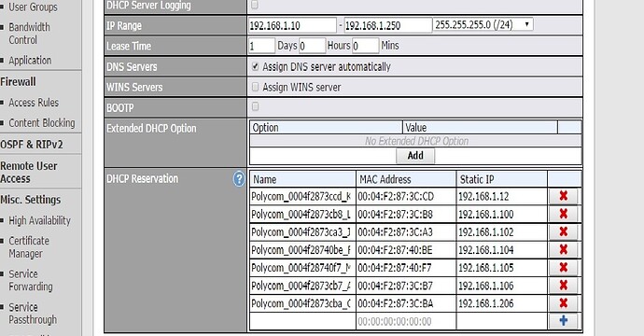Image resolution: width=644 pixels, height=336 pixels.
Task: Click the IP range start field 192.168.1.10
Action: [x=292, y=25]
